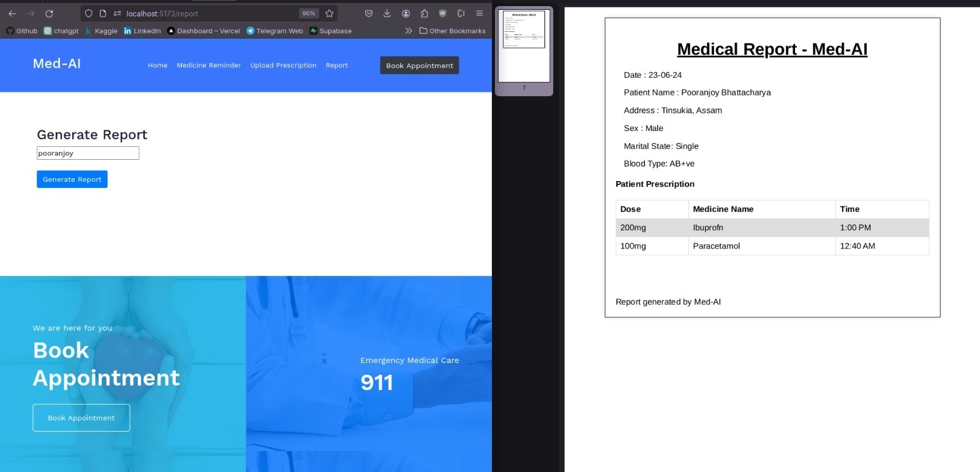
Task: Open the Firefox account icon
Action: [406, 13]
